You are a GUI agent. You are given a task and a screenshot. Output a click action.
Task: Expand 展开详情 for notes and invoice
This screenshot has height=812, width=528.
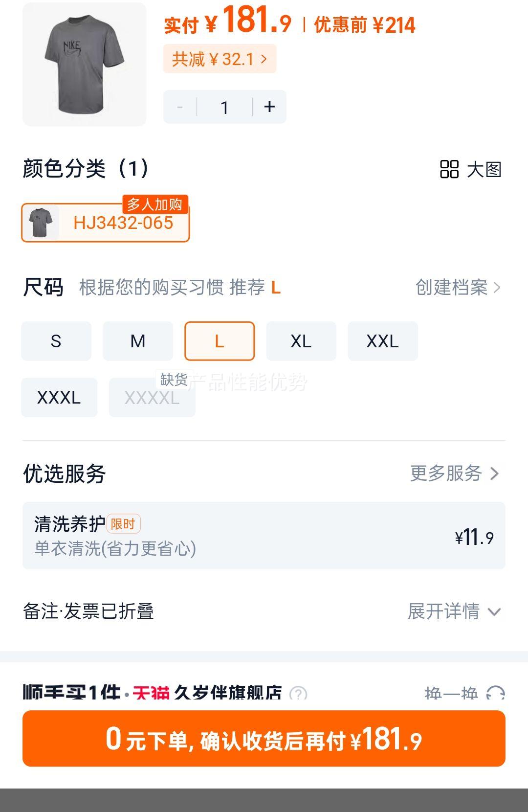[x=454, y=611]
